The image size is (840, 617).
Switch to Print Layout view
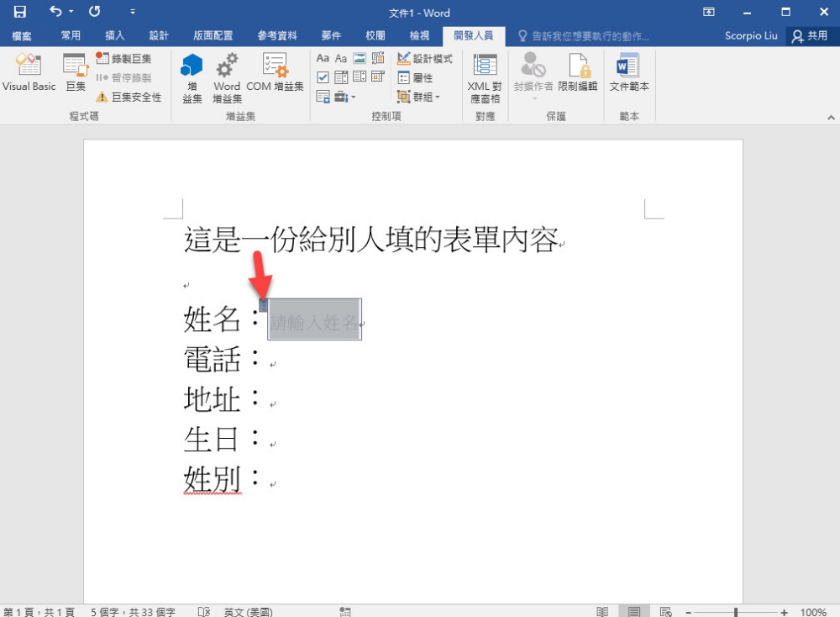coord(634,612)
